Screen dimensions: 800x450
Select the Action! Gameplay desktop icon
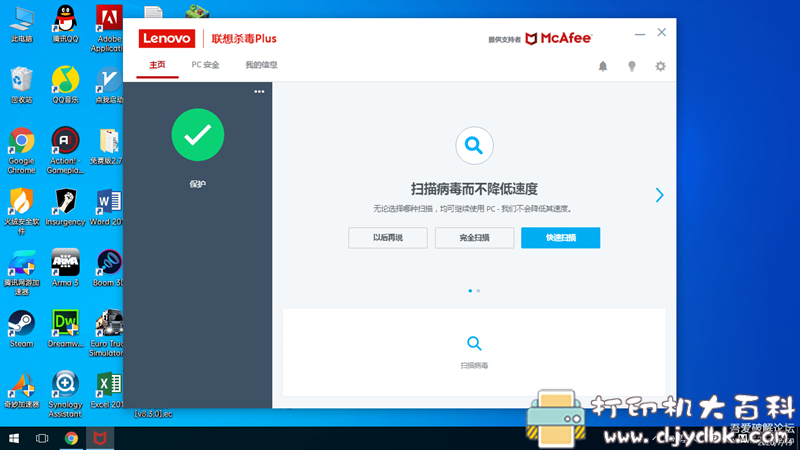pos(65,150)
